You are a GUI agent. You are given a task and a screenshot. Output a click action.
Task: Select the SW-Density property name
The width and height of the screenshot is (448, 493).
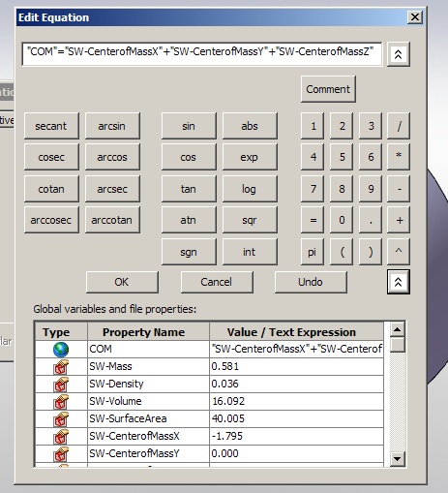click(x=148, y=384)
